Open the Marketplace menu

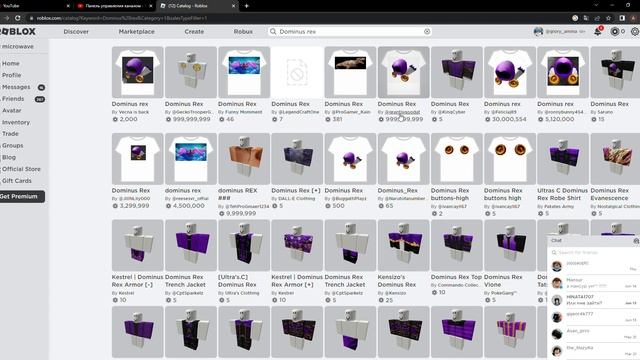click(136, 31)
